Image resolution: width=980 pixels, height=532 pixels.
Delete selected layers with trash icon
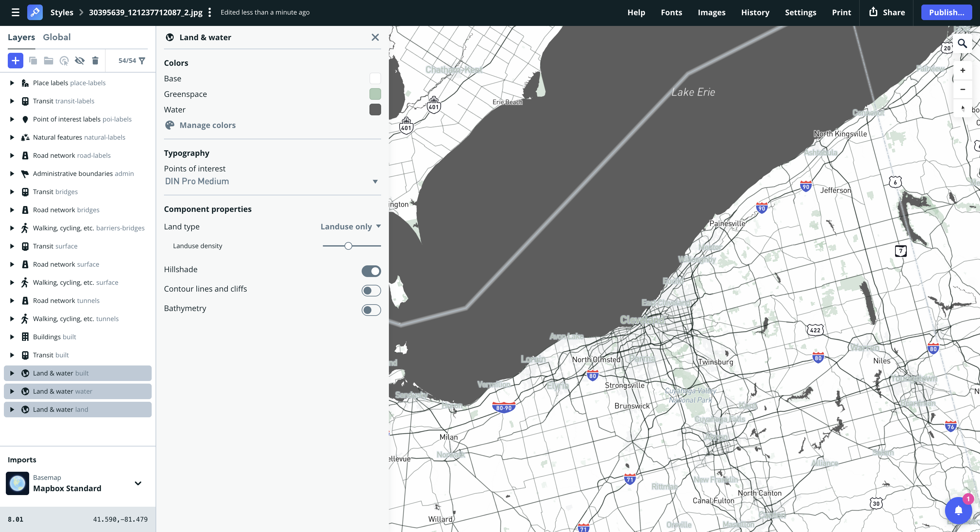click(95, 61)
